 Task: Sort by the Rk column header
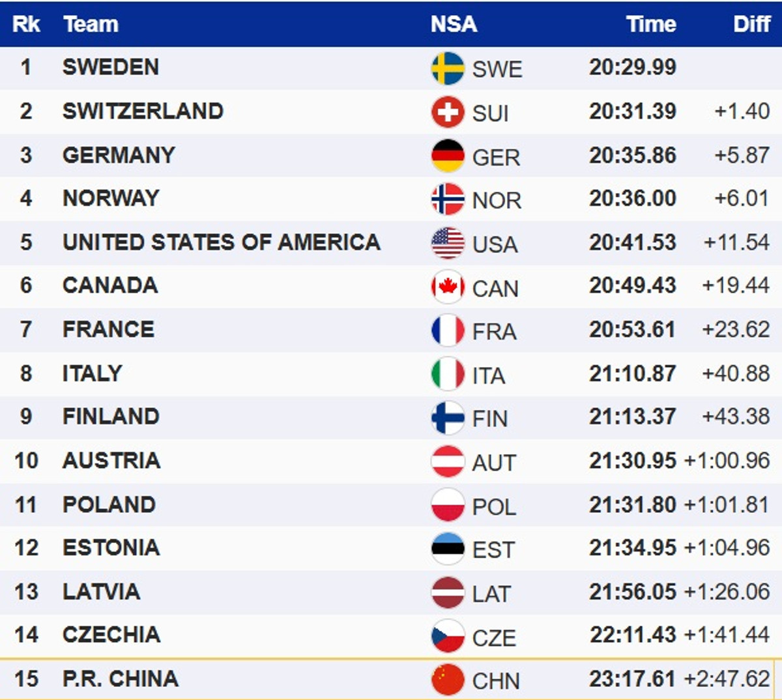coord(26,24)
